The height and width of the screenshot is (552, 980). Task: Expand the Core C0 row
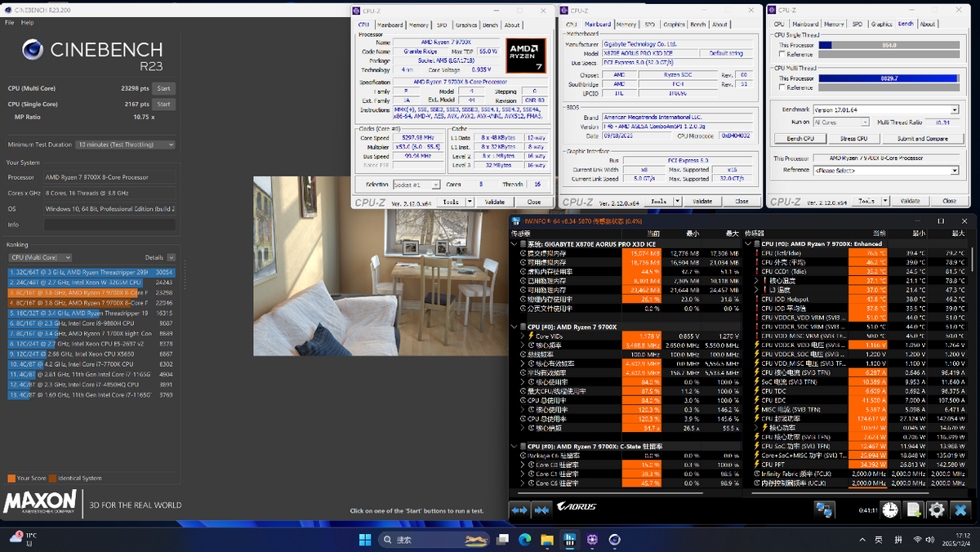(x=522, y=465)
